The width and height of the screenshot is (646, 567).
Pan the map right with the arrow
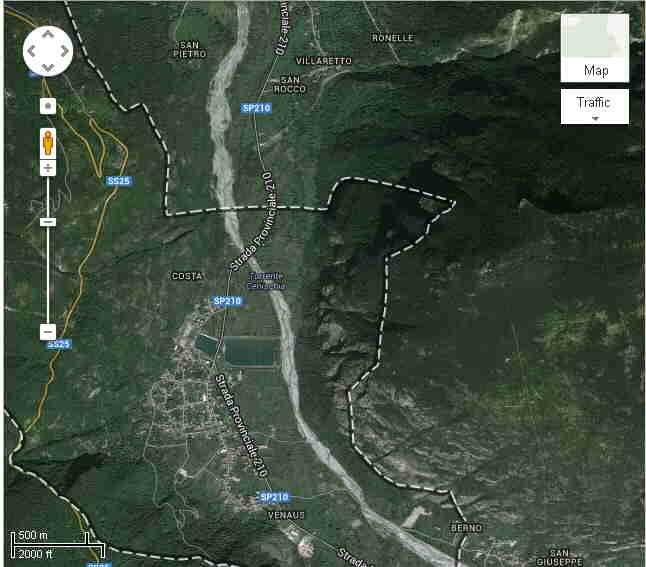tap(64, 50)
